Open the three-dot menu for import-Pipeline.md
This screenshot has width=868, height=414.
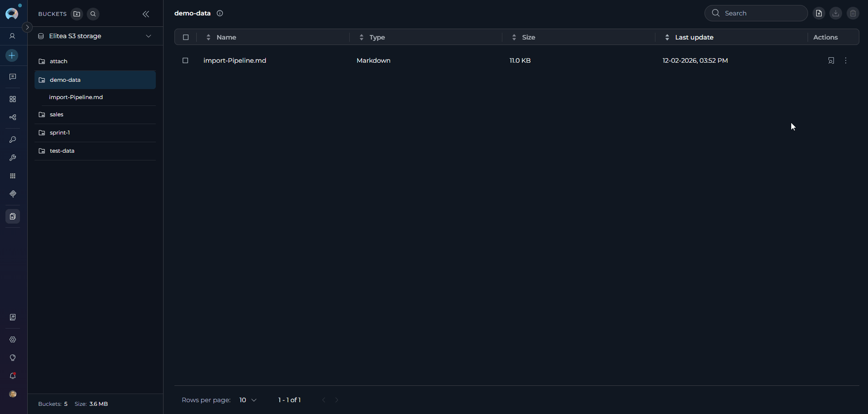846,60
